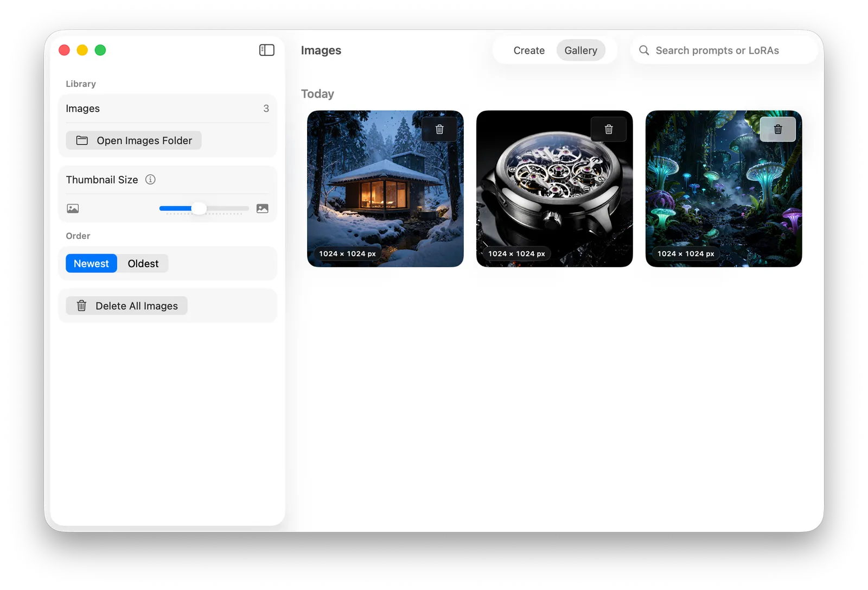868x590 pixels.
Task: Switch to the Gallery tab
Action: coord(580,50)
